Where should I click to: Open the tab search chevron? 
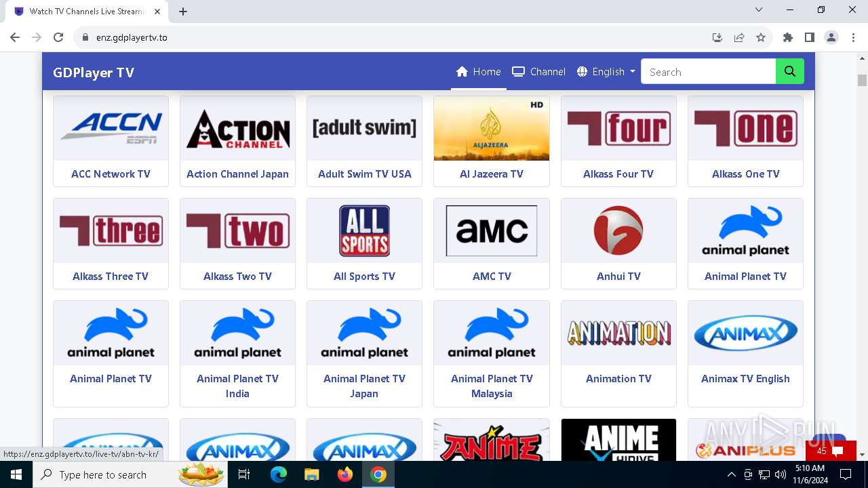759,10
